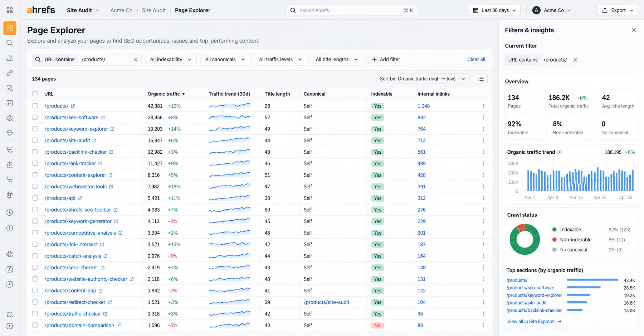Click Clear all filters link
The width and height of the screenshot is (644, 336).
tap(476, 59)
